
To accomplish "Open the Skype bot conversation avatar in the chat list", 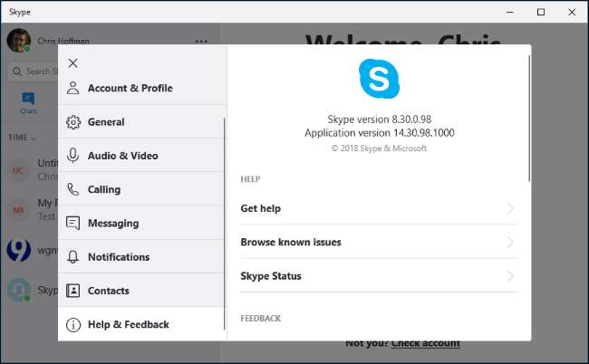I will [x=18, y=290].
